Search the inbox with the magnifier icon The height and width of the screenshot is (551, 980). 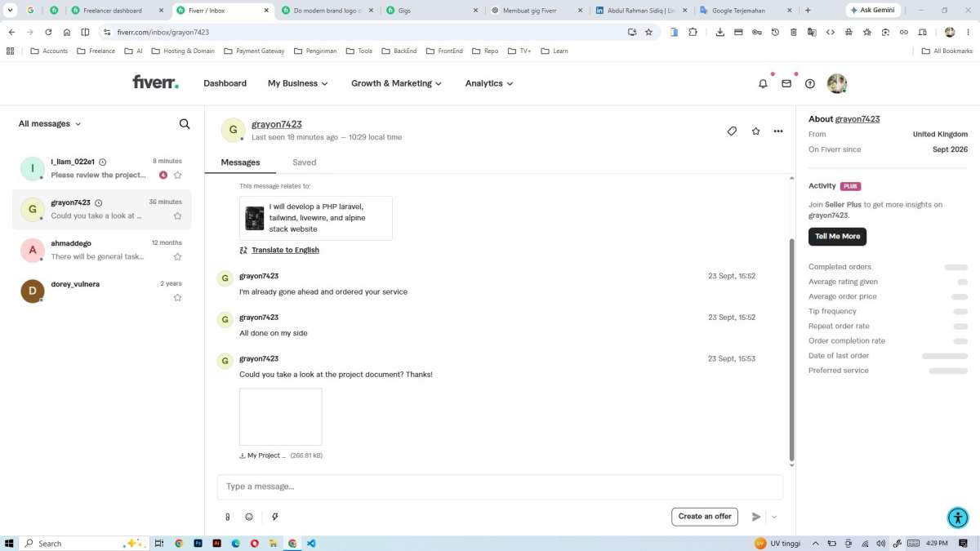[185, 124]
